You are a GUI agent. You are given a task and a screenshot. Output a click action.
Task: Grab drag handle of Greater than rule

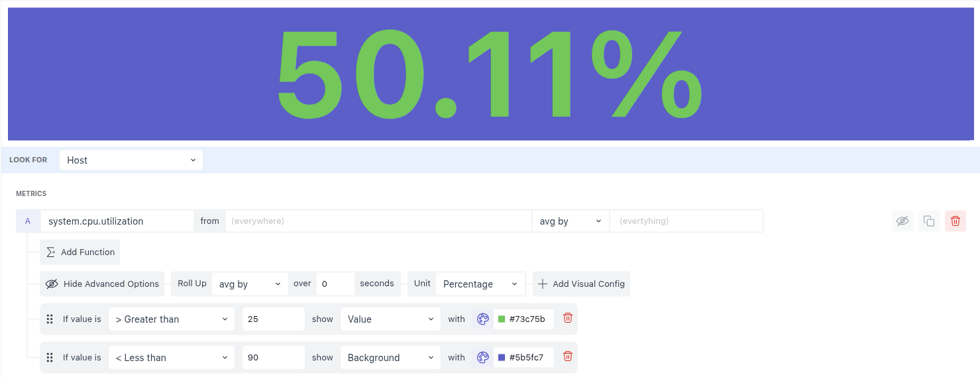point(50,319)
